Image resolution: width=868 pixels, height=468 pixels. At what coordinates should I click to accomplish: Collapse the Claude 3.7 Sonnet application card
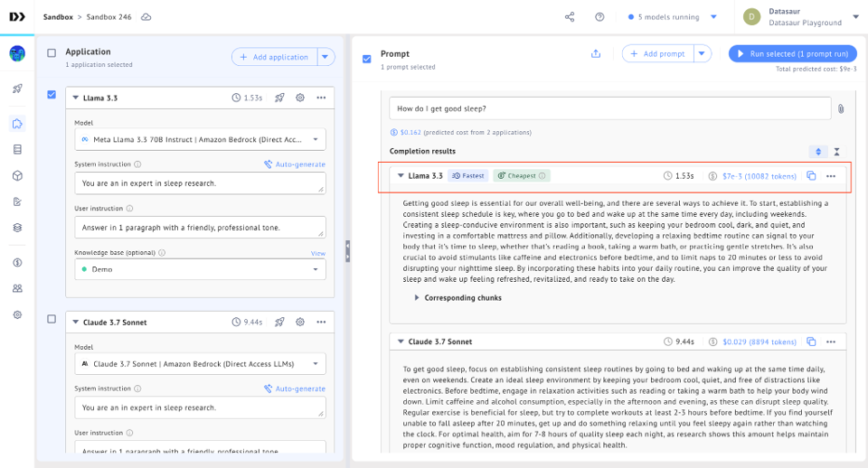(76, 322)
